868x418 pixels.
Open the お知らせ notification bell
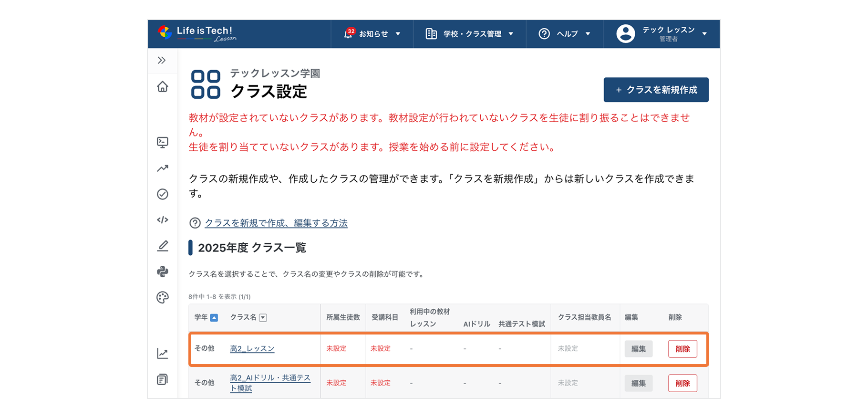pos(349,34)
